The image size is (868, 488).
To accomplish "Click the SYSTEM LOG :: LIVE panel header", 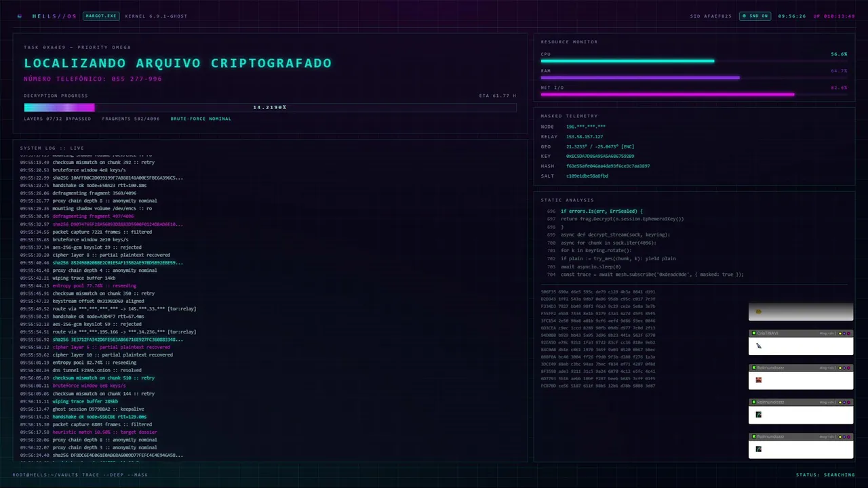I will pyautogui.click(x=52, y=148).
